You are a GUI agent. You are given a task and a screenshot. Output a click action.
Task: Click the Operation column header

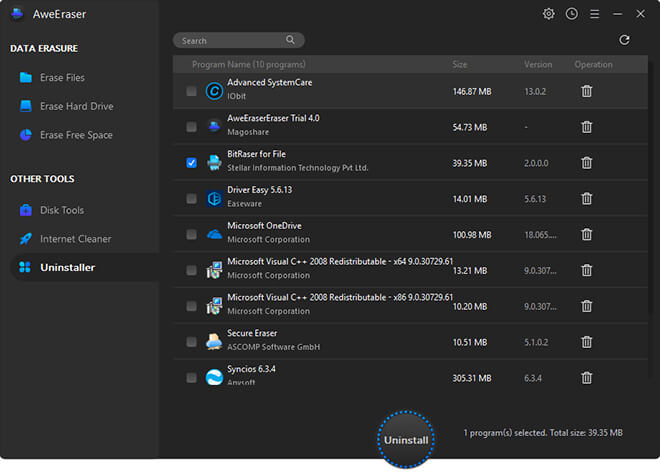[593, 64]
